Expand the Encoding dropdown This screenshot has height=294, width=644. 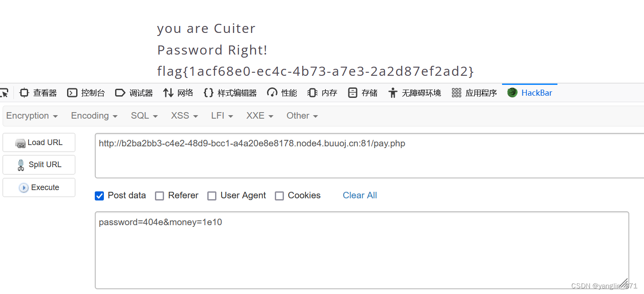coord(93,116)
